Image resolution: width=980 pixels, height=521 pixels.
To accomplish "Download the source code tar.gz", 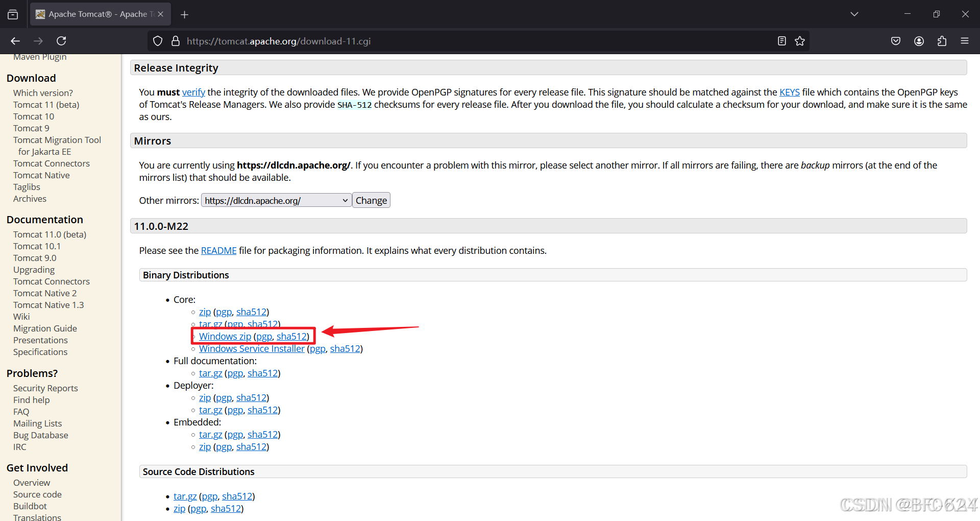I will tap(185, 496).
